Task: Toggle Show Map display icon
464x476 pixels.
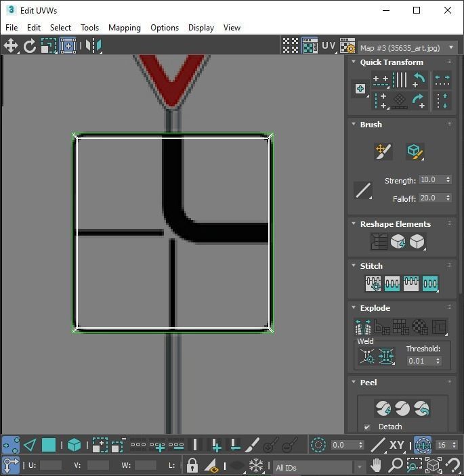Action: pos(310,45)
